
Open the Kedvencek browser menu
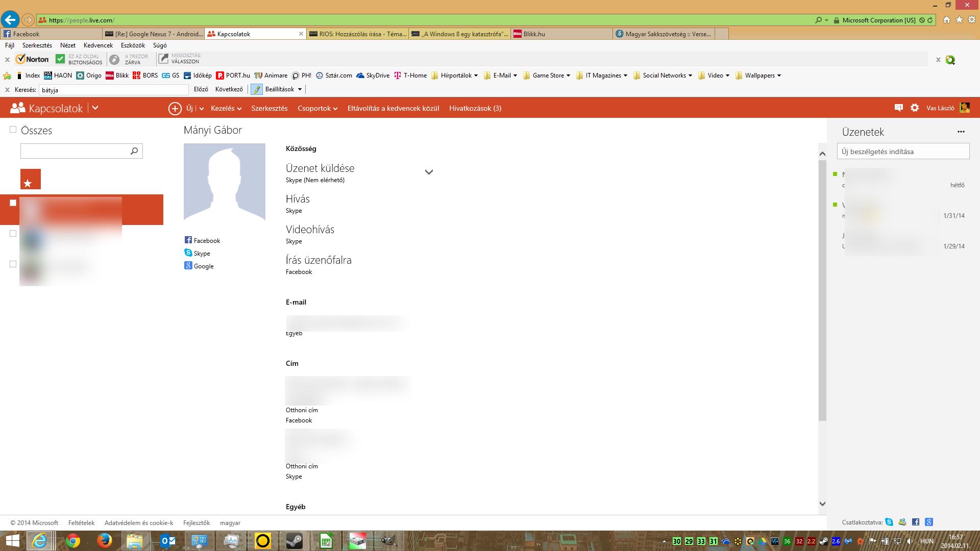pyautogui.click(x=98, y=45)
